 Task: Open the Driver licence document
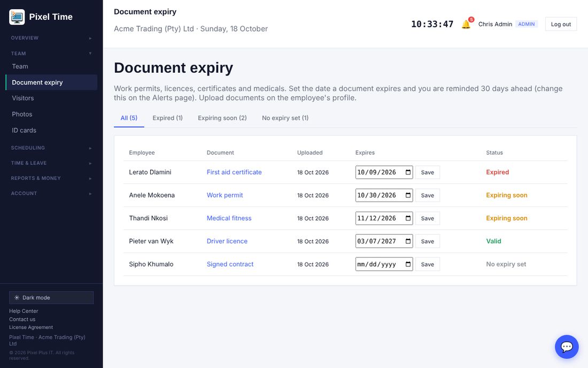[x=227, y=241]
